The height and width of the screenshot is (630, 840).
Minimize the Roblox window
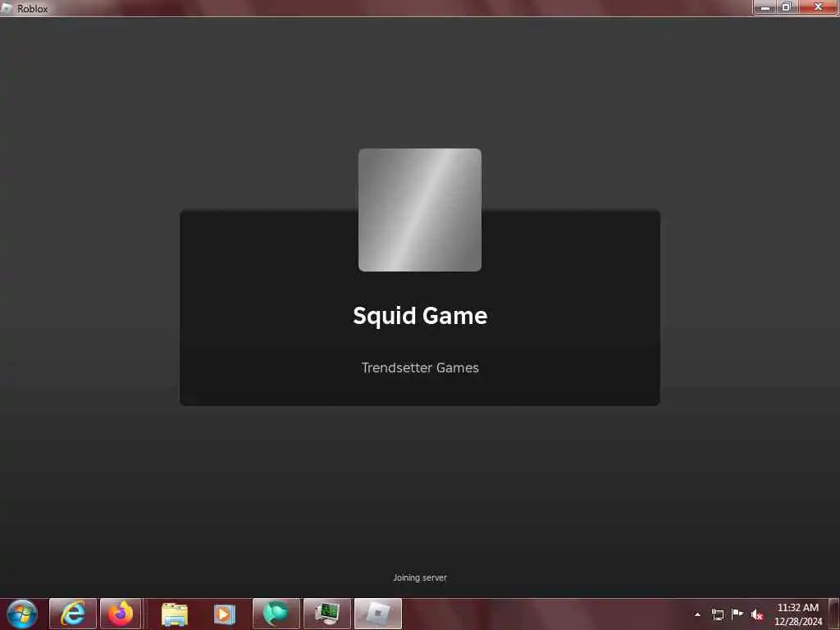click(765, 7)
